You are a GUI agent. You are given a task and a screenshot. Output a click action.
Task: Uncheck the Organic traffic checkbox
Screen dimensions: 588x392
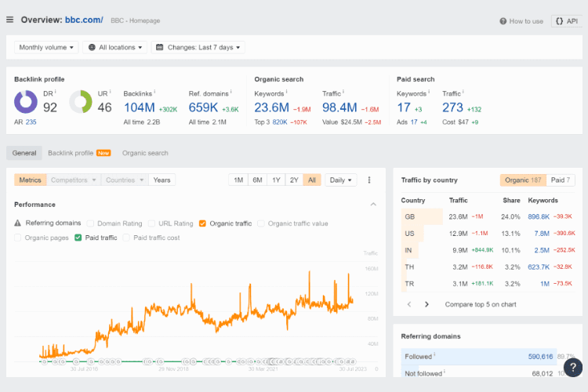[202, 223]
